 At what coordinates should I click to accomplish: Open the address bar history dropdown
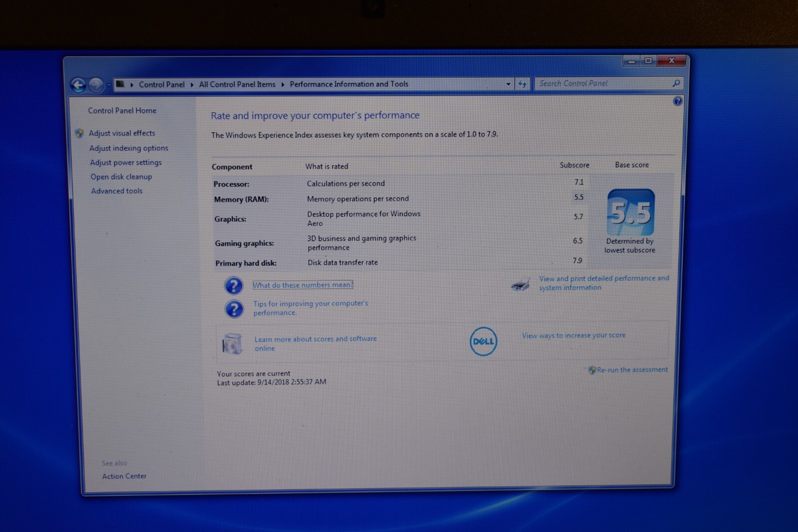[508, 84]
